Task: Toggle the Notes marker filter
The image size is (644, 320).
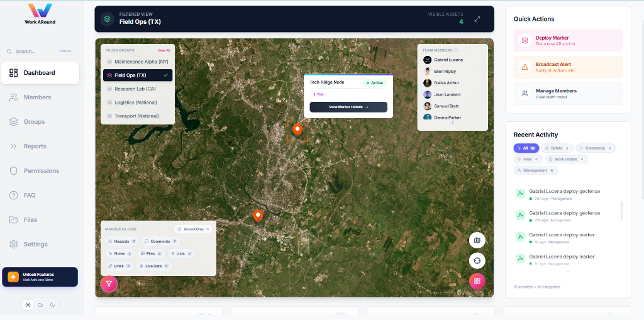Action: pos(120,254)
